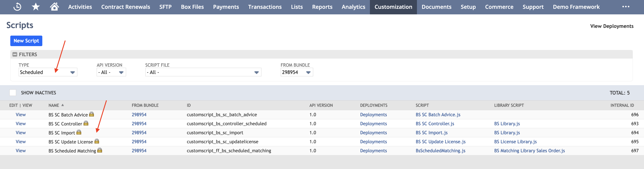
Task: View the BS SC Update License script
Action: coord(21,142)
